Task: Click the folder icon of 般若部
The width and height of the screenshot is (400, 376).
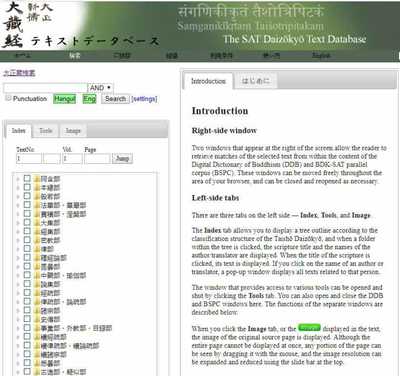Action: (x=37, y=196)
